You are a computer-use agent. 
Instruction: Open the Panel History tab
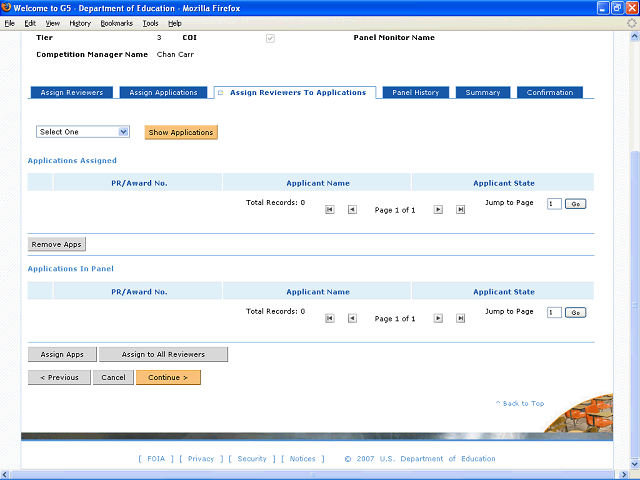tap(416, 92)
